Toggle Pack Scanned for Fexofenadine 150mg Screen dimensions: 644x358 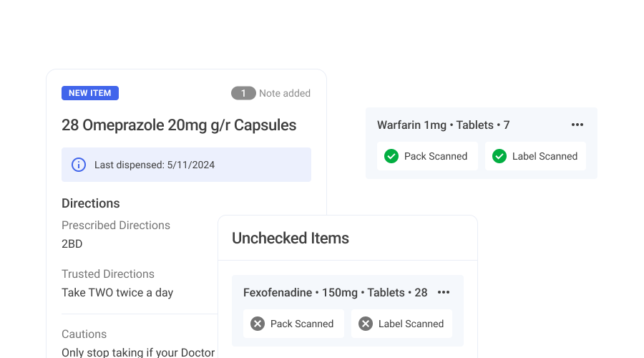pos(293,324)
